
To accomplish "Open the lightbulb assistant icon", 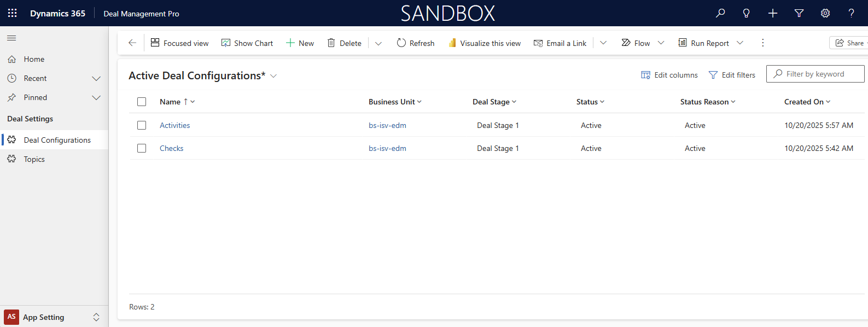I will coord(746,13).
